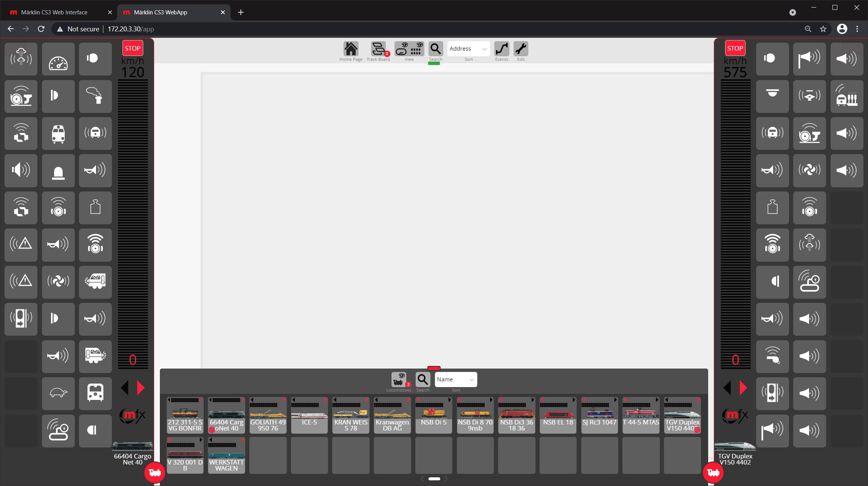Image resolution: width=868 pixels, height=486 pixels.
Task: Activate left panel headlight icon at top
Action: pyautogui.click(x=95, y=59)
